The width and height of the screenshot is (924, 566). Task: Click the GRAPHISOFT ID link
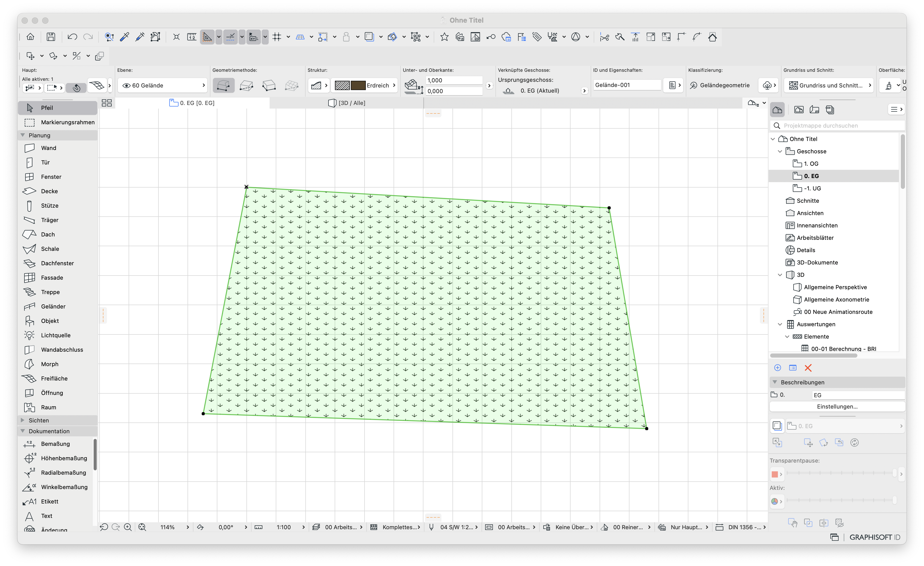[875, 537]
